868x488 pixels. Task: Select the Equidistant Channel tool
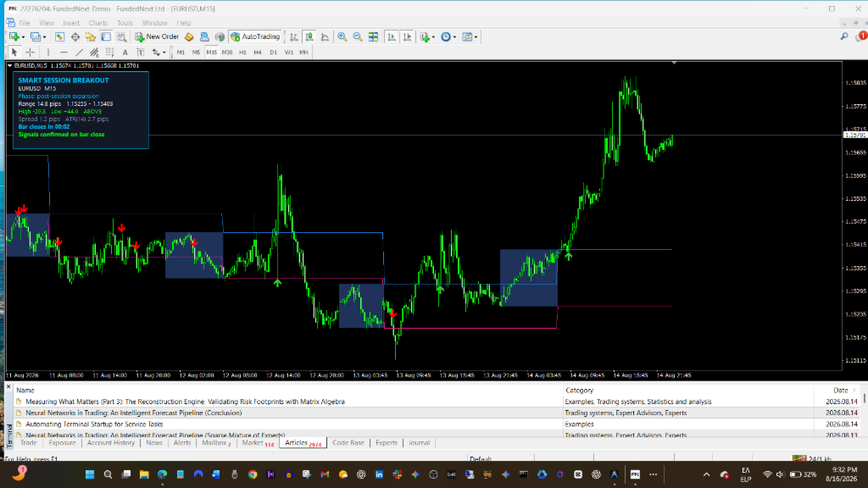click(x=94, y=52)
